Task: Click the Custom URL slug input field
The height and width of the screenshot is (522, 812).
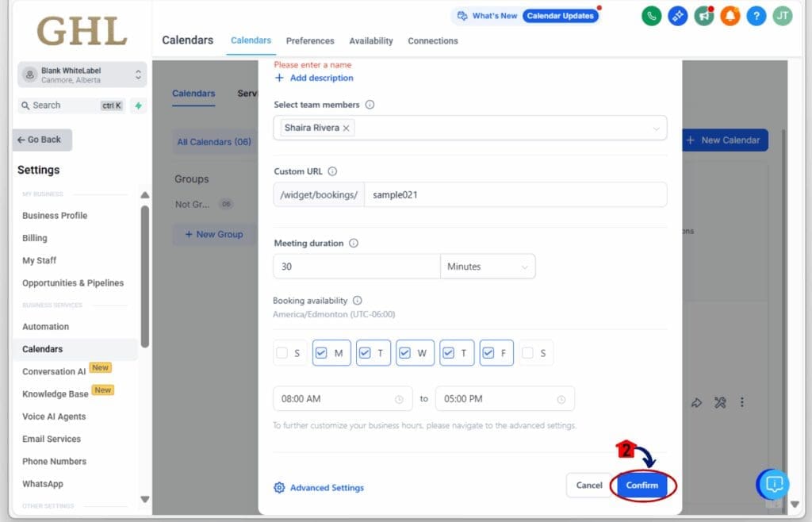Action: coord(515,194)
